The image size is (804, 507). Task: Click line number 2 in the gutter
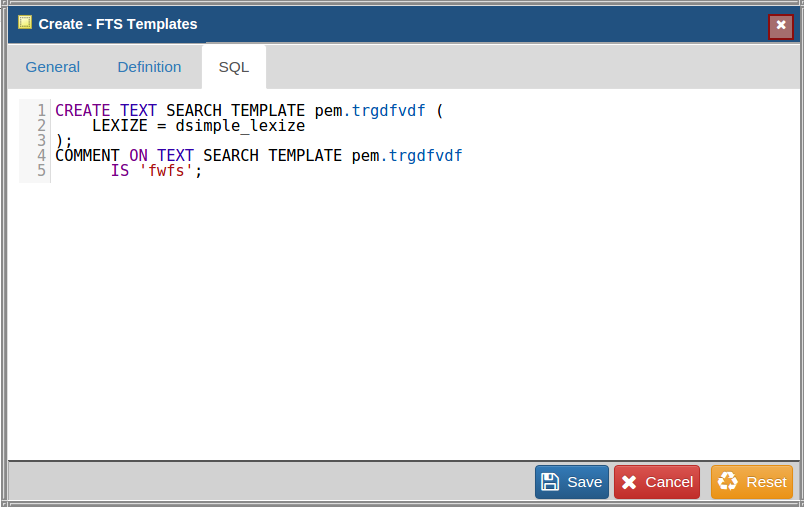pos(41,126)
